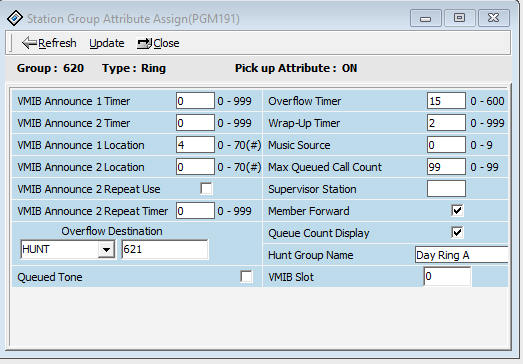Viewport: 523px width, 364px height.
Task: Click the 'Group : 620' text
Action: [x=50, y=68]
